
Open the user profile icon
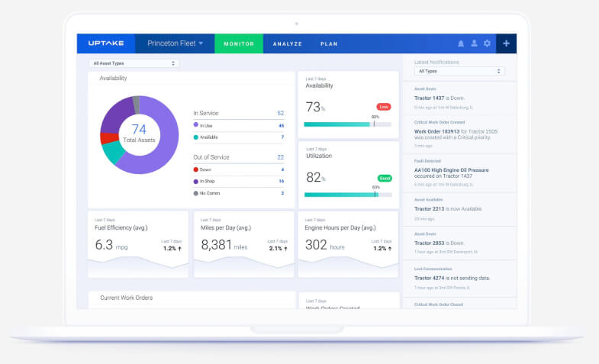[x=474, y=43]
